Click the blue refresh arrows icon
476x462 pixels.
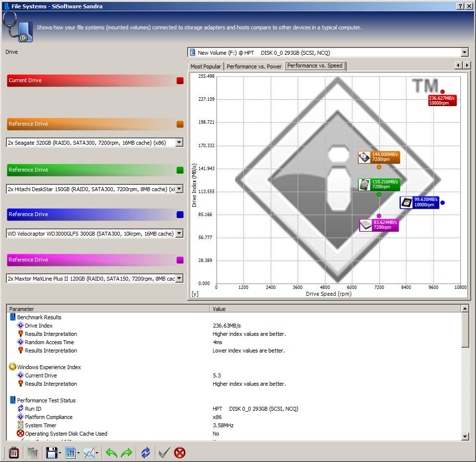pyautogui.click(x=146, y=453)
